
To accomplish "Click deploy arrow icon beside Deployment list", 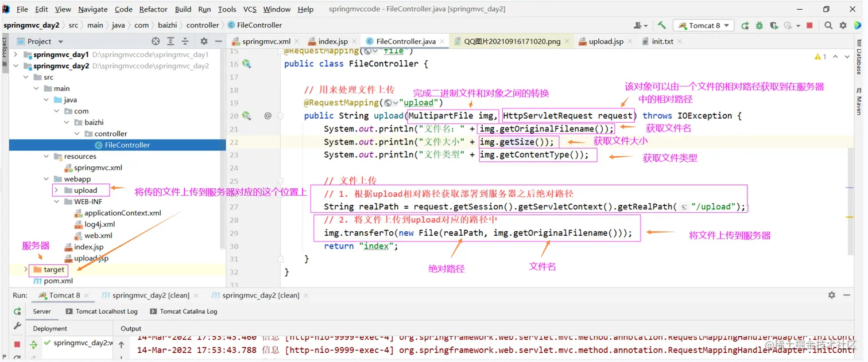I will pos(34,344).
